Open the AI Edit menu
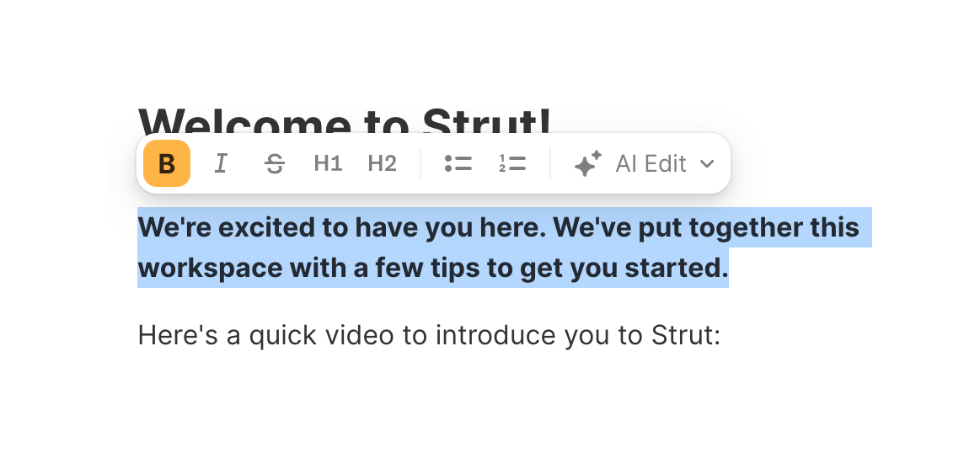Viewport: 980px width, 458px height. 651,163
